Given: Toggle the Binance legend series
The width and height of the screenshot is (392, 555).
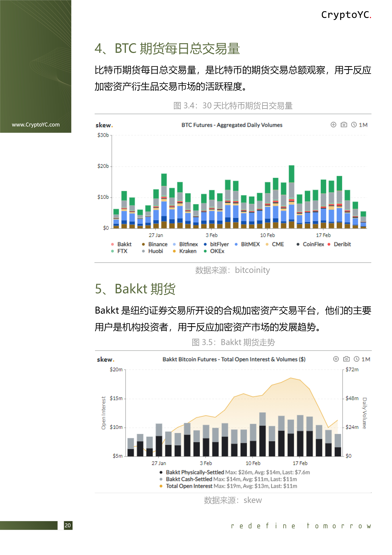Looking at the screenshot, I should pyautogui.click(x=155, y=244).
